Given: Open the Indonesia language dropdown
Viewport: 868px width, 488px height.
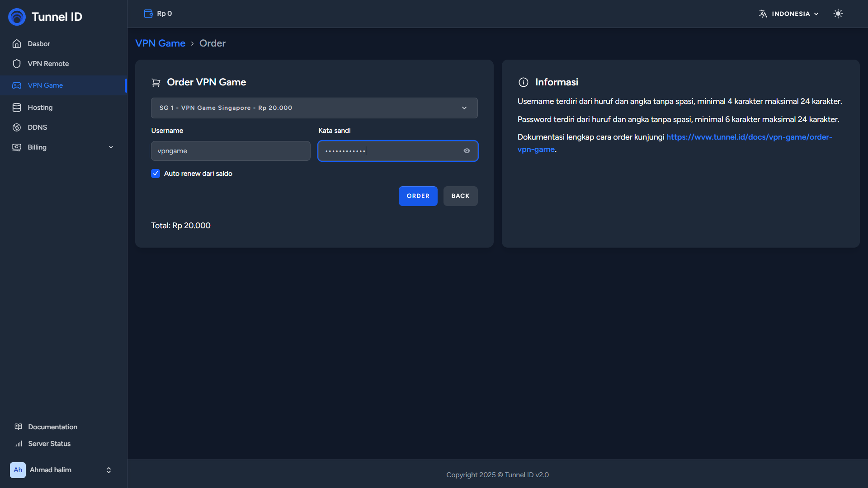Looking at the screenshot, I should (795, 14).
